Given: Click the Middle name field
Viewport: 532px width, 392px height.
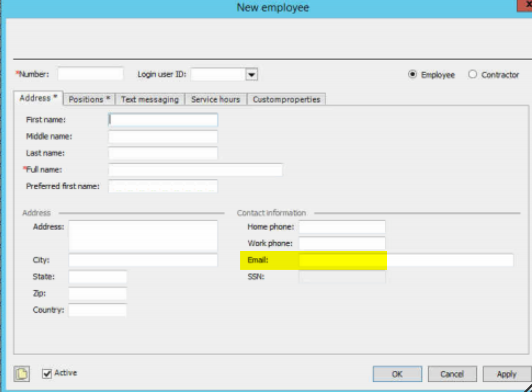Looking at the screenshot, I should [163, 136].
